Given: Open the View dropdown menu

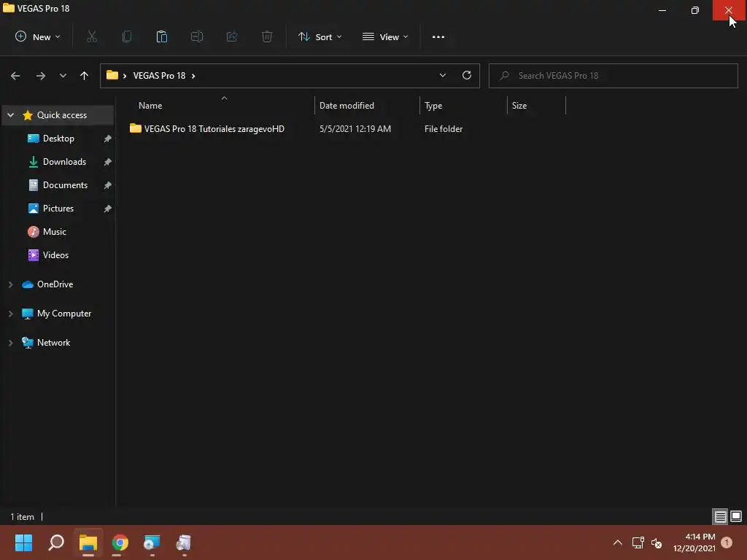Looking at the screenshot, I should point(385,36).
